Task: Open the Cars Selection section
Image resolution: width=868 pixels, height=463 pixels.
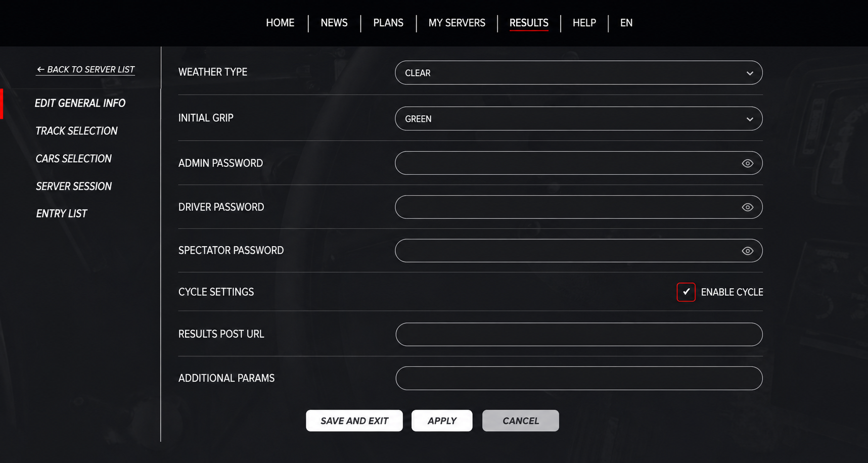Action: (x=73, y=159)
